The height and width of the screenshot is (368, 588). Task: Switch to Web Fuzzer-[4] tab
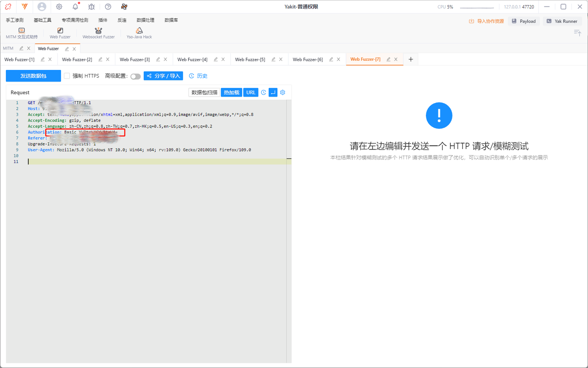coord(192,59)
